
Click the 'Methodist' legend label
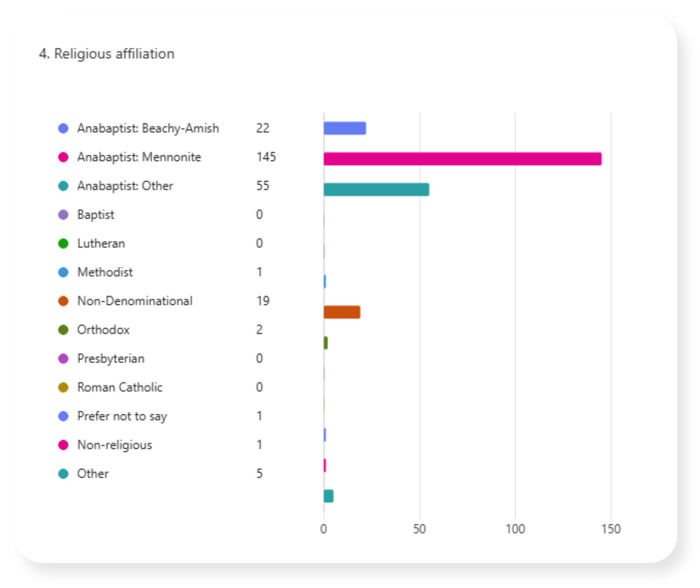click(x=105, y=272)
